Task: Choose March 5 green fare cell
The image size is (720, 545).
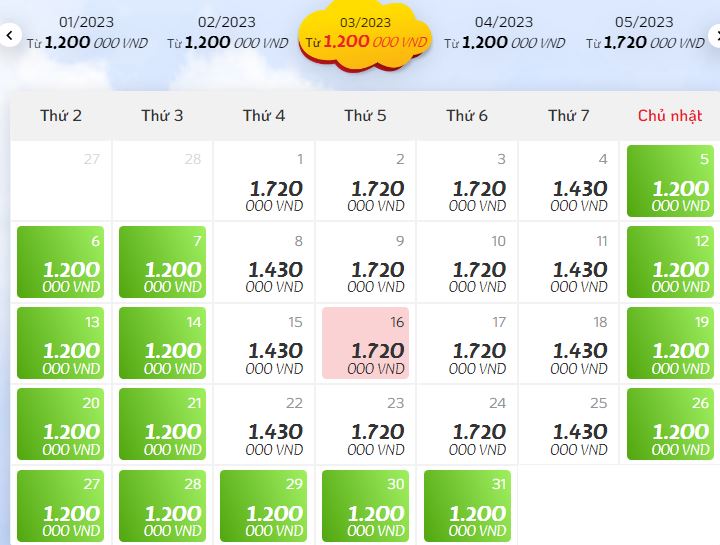Action: [670, 181]
